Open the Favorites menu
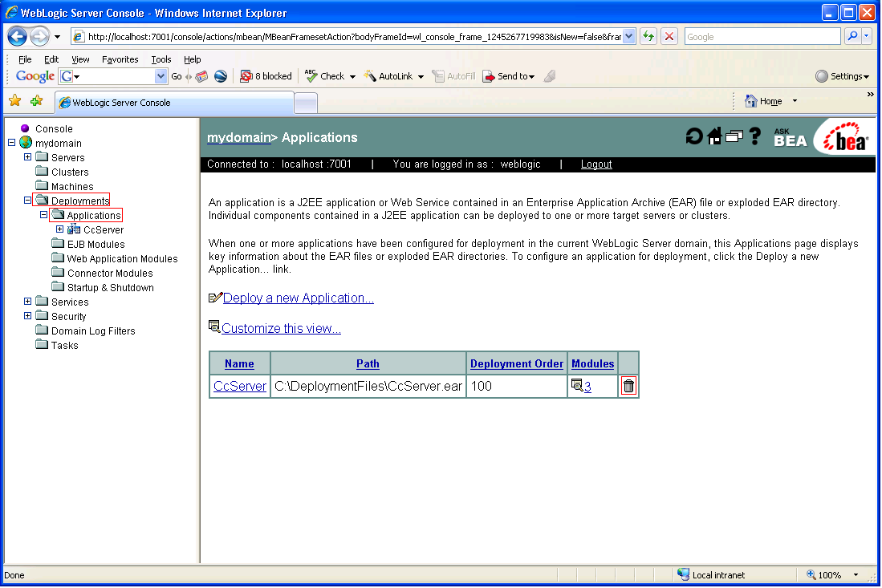The width and height of the screenshot is (882, 588). [120, 59]
